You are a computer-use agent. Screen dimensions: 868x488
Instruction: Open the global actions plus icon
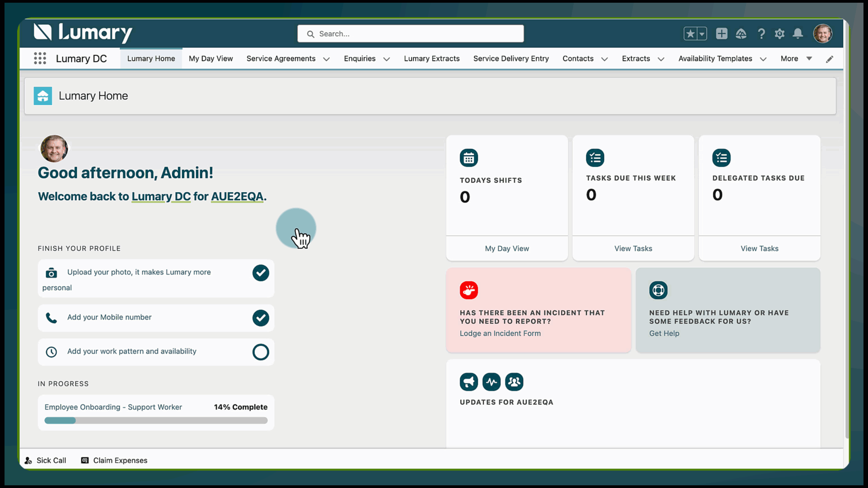[x=722, y=34]
